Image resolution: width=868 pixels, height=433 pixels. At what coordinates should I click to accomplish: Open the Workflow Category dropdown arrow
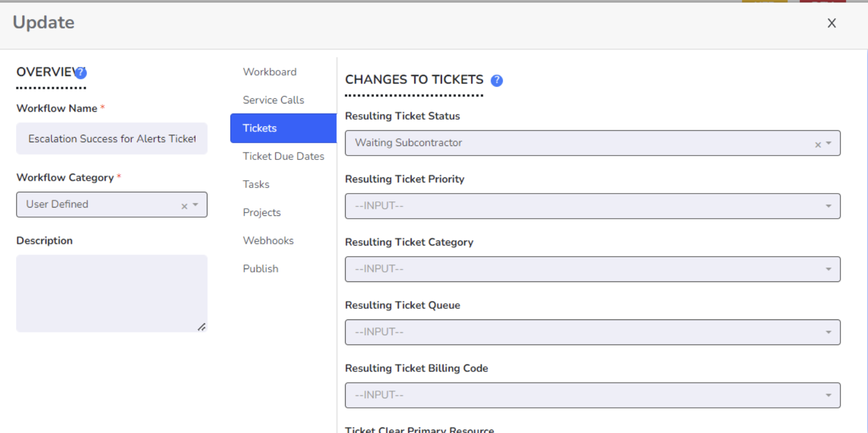click(195, 205)
